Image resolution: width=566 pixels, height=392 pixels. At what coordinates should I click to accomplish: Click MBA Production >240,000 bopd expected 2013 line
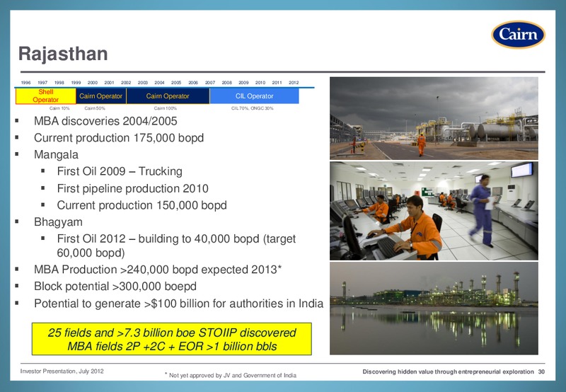coord(158,270)
